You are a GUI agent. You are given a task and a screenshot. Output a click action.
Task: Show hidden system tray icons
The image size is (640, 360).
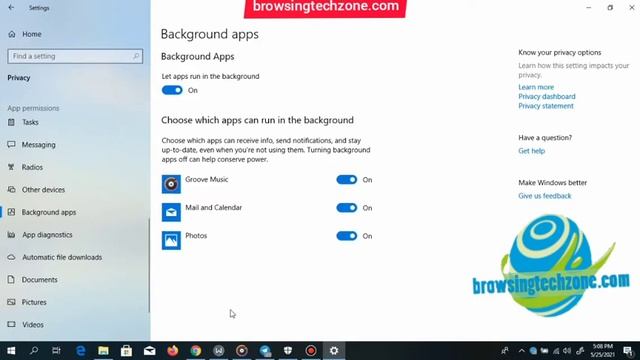[x=522, y=351]
